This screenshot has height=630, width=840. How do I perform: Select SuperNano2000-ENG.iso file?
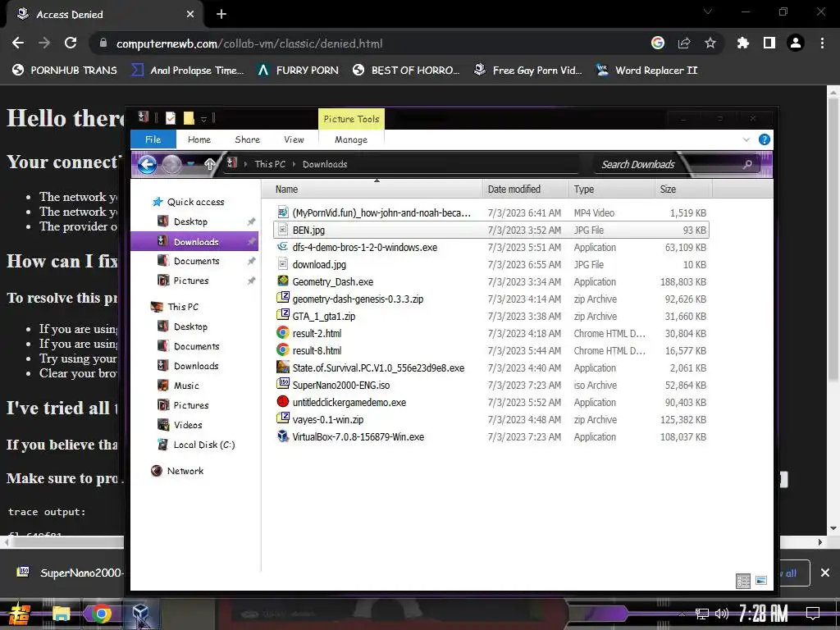491,386
